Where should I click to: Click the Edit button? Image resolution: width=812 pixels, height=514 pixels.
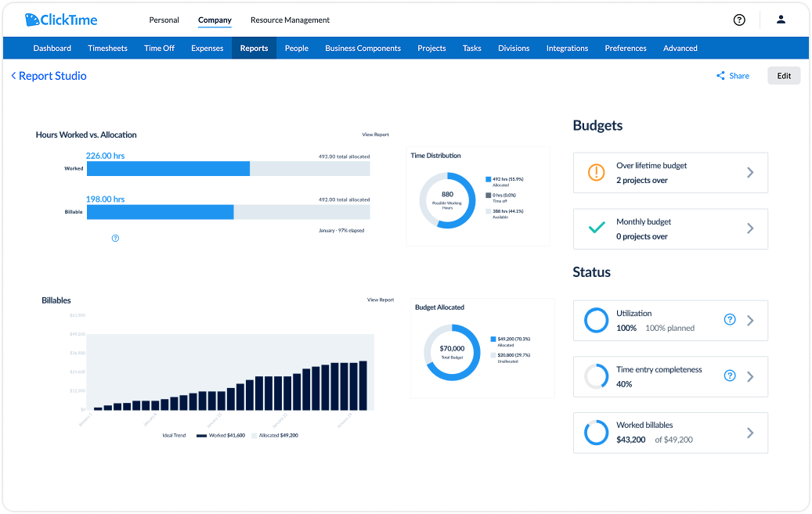coord(784,76)
